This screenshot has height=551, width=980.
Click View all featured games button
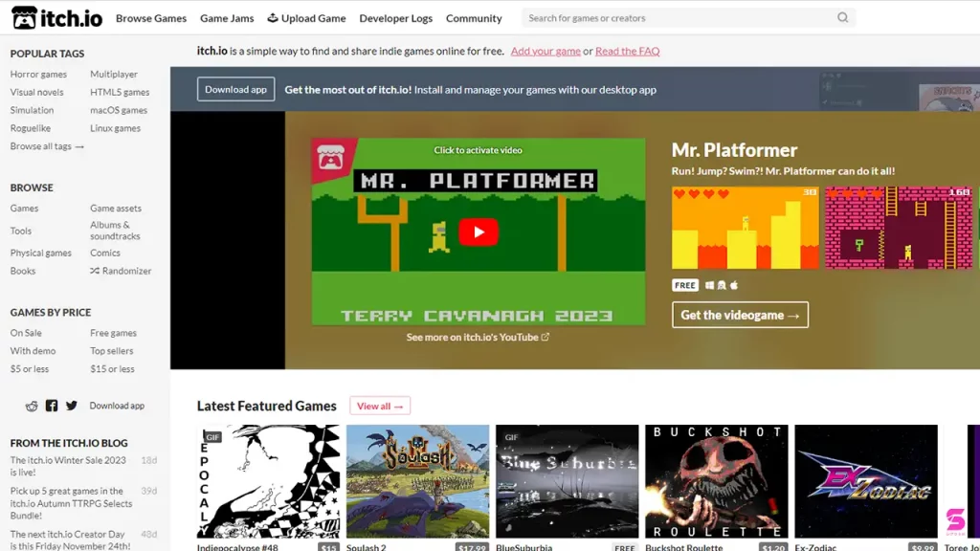[380, 406]
